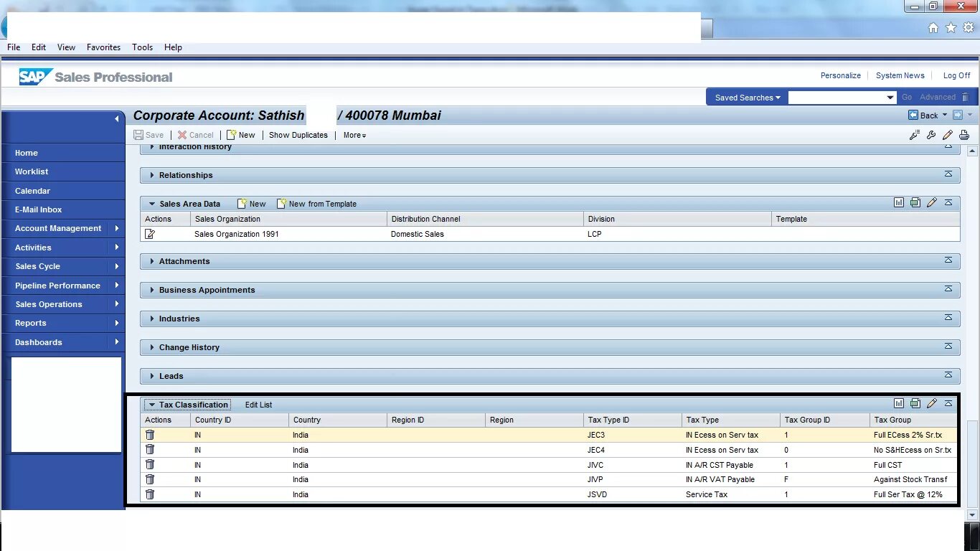
Task: Click Show Duplicates button
Action: (298, 135)
